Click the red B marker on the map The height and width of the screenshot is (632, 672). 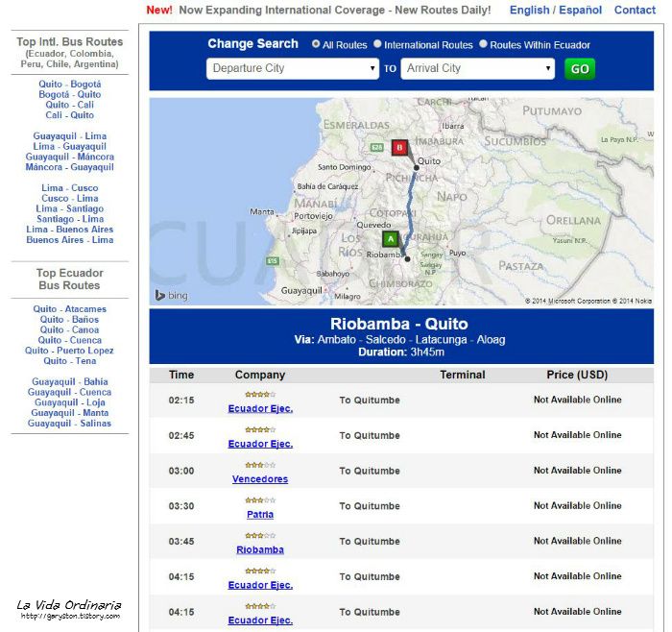(x=399, y=148)
